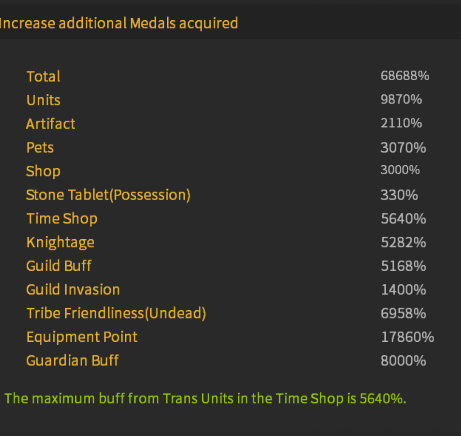Click the Tribe Friendliness(Undead) label
This screenshot has height=436, width=461.
(x=116, y=313)
